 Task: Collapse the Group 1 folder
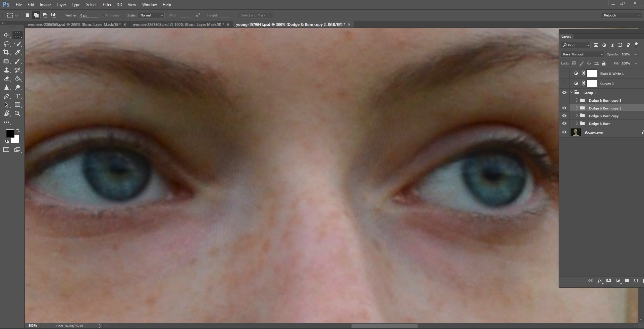(x=572, y=92)
